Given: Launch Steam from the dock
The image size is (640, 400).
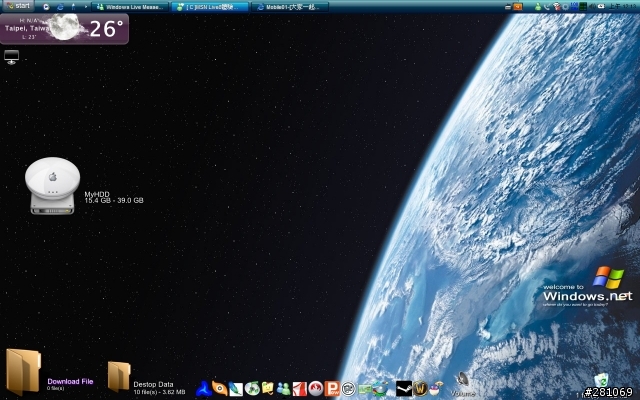Looking at the screenshot, I should [404, 389].
